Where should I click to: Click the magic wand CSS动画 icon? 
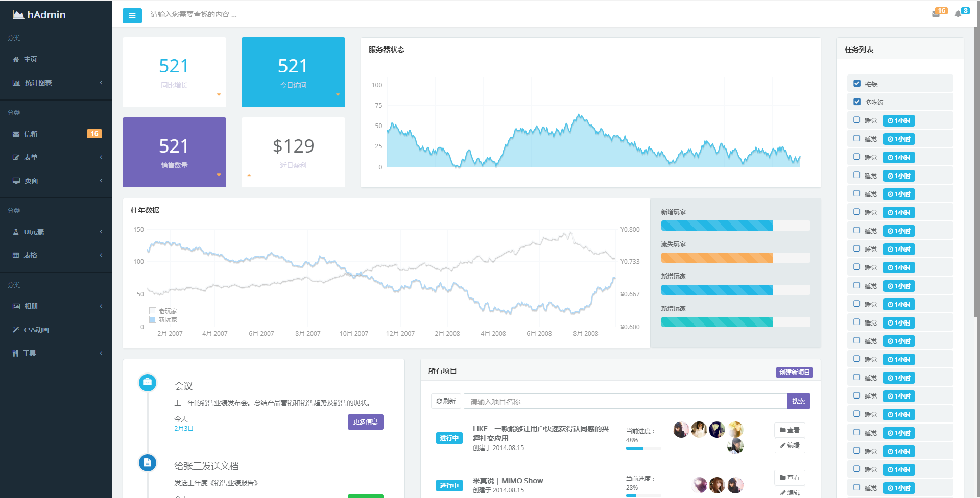coord(16,330)
